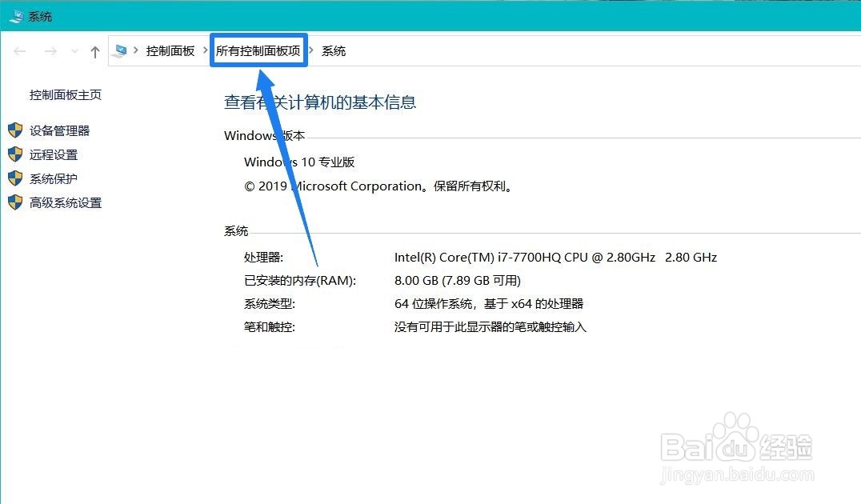The width and height of the screenshot is (861, 504).
Task: Navigate to 控制面板 via the breadcrumb
Action: point(170,50)
